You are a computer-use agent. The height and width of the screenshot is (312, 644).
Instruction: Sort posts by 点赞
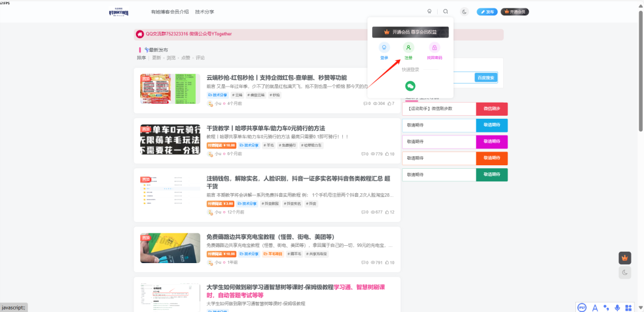click(185, 58)
